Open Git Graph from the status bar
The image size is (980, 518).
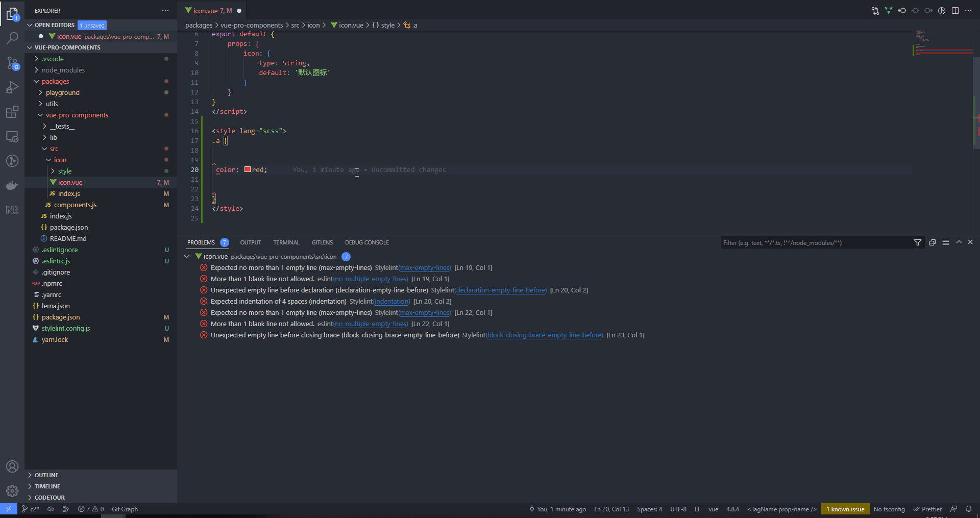pos(125,509)
